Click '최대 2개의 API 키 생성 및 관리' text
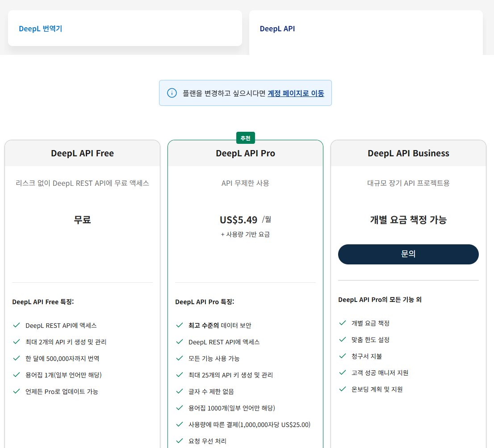 [66, 342]
